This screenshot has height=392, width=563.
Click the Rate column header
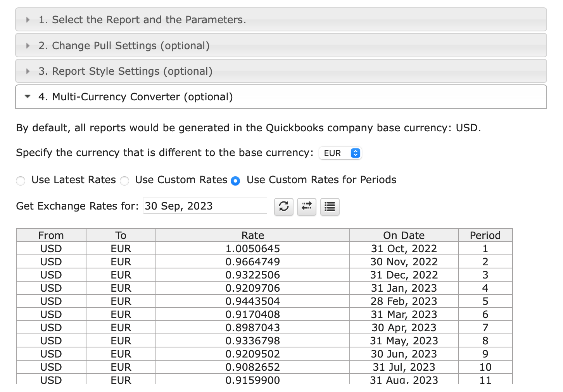click(x=252, y=236)
